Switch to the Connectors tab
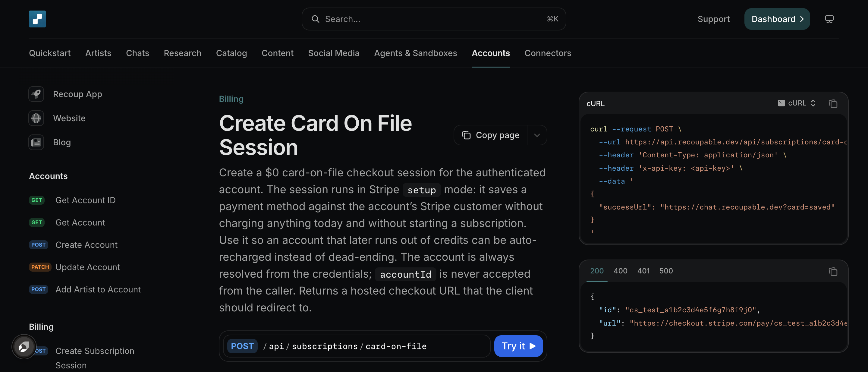 tap(548, 53)
